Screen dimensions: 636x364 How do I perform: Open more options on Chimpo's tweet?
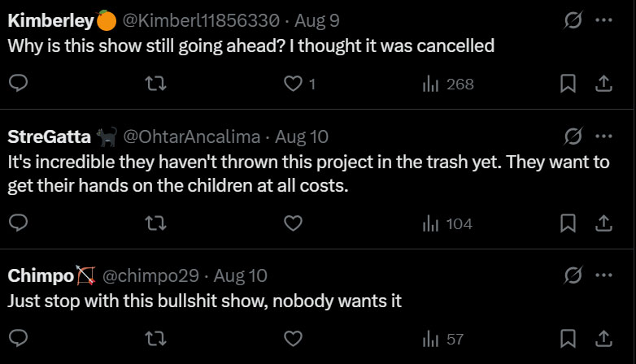604,275
